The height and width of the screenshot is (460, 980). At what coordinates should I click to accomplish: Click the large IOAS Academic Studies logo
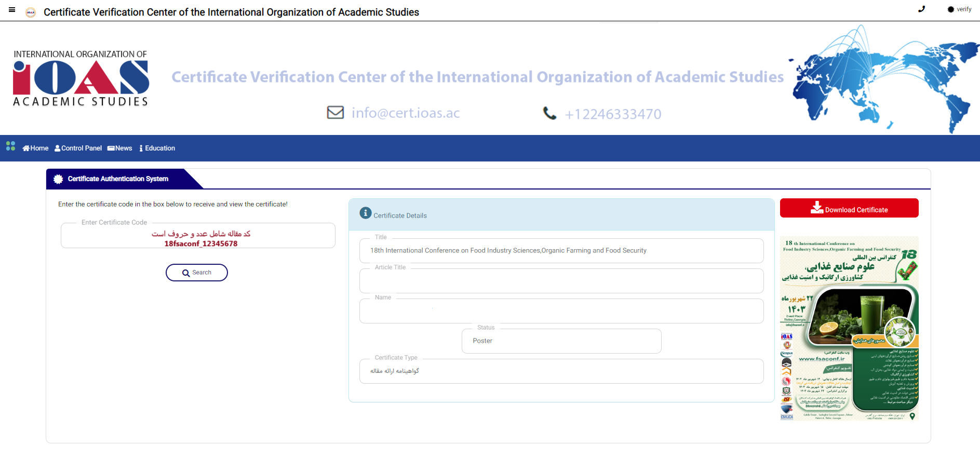81,78
